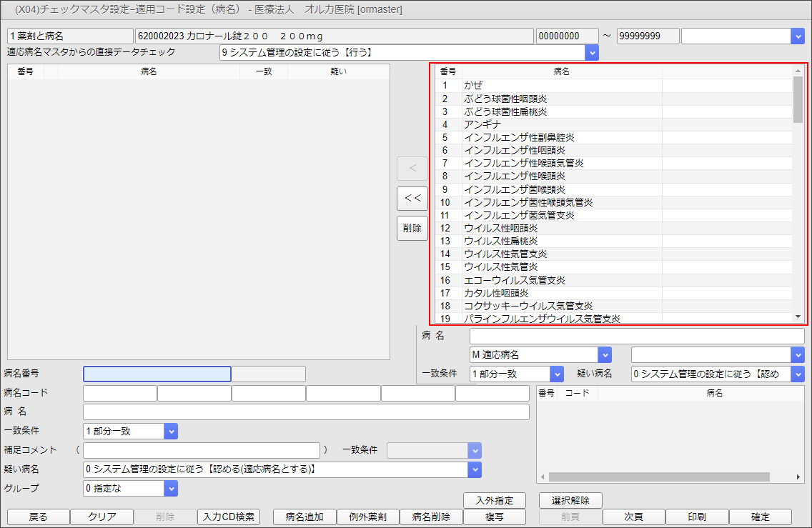Click the 病名番号 input field

tap(157, 374)
